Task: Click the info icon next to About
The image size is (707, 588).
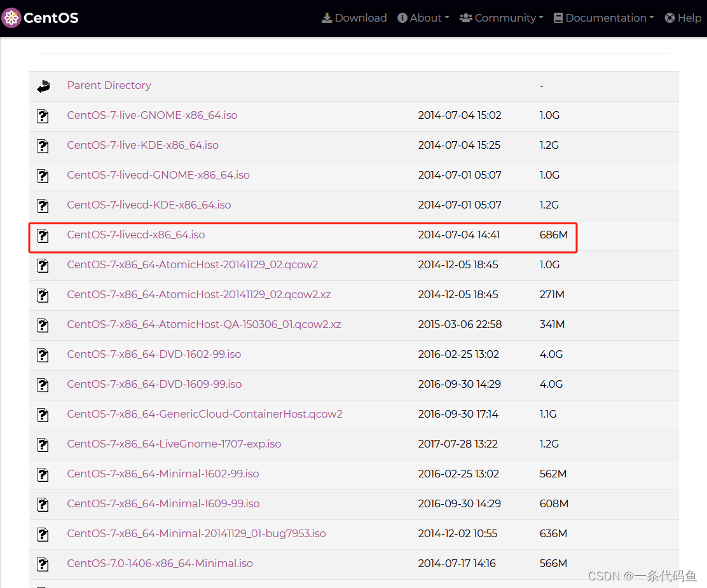Action: click(402, 18)
